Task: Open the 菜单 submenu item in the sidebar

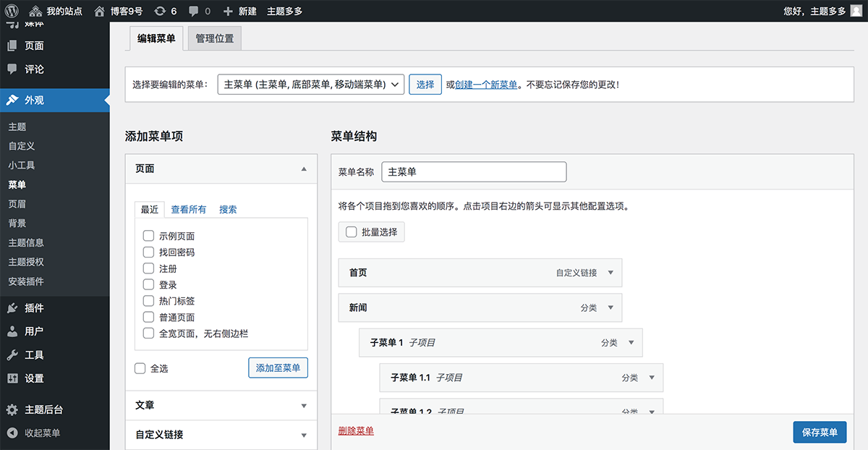Action: 17,185
